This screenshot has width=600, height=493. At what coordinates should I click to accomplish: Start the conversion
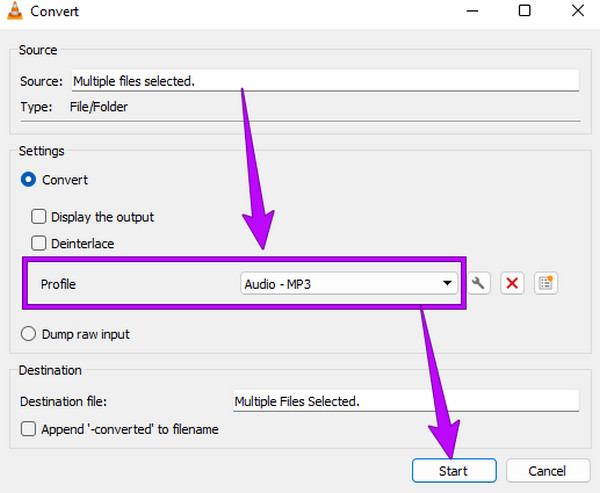click(454, 470)
